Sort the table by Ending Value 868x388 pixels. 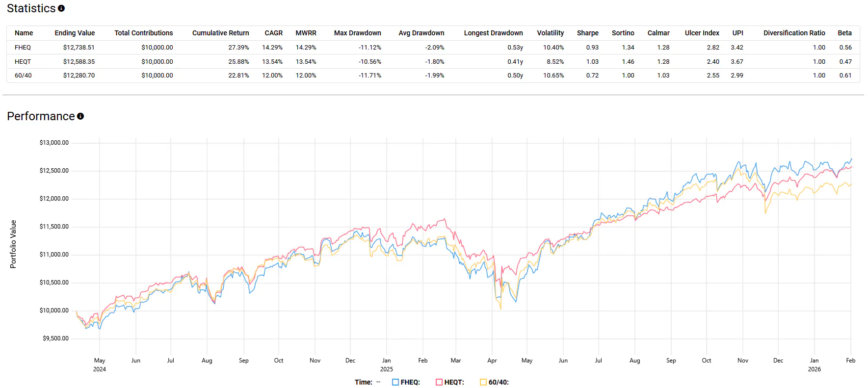75,33
